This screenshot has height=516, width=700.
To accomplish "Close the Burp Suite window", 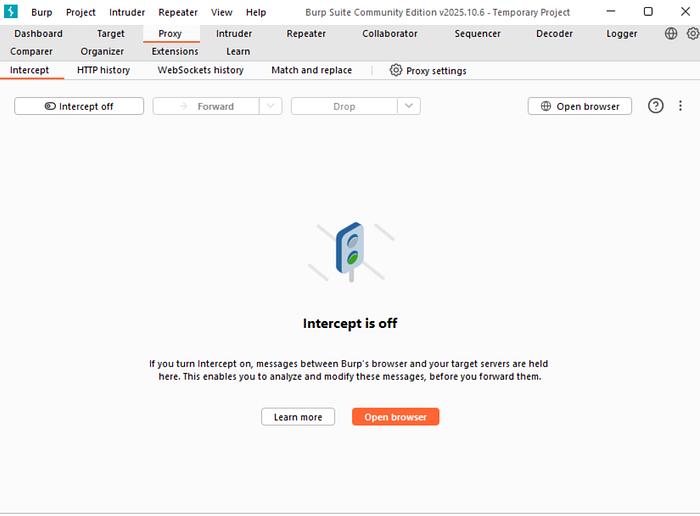I will pos(686,12).
